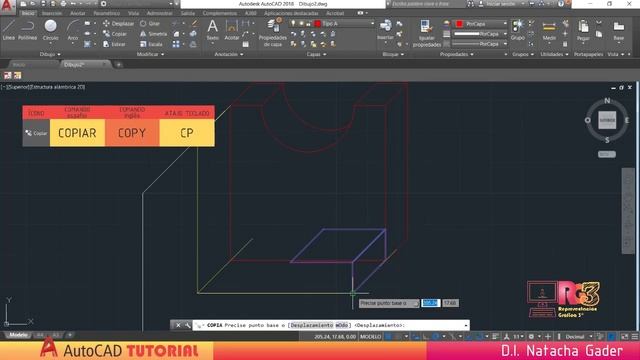
Task: Select the Polilínea tool
Action: click(27, 29)
